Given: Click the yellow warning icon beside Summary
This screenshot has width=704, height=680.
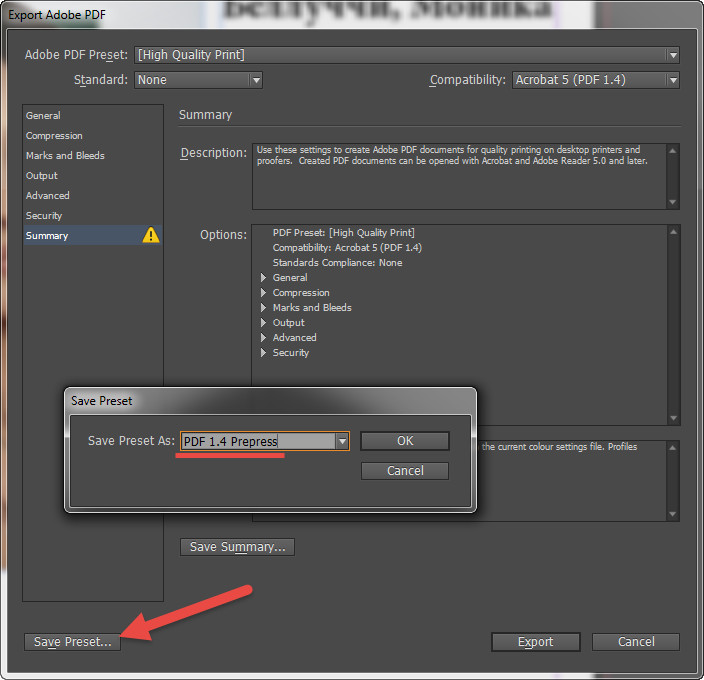Looking at the screenshot, I should (151, 235).
